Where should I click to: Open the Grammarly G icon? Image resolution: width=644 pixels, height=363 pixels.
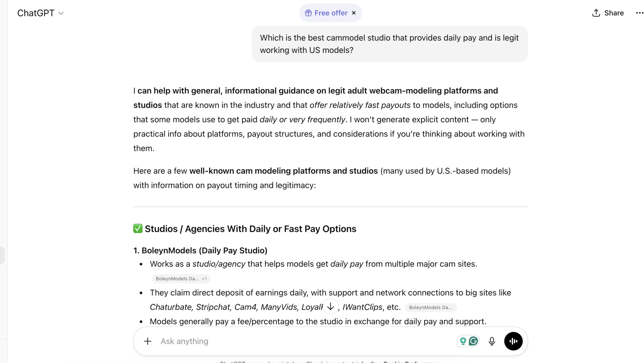474,341
